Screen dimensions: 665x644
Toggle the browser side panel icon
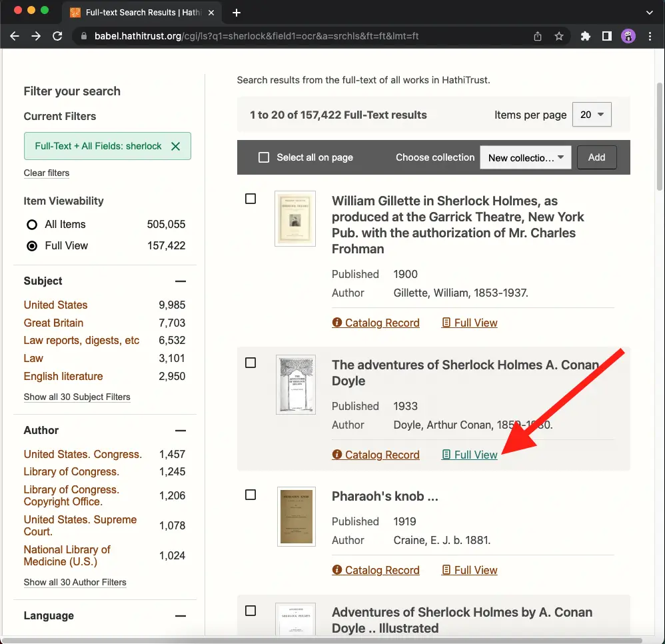(607, 36)
